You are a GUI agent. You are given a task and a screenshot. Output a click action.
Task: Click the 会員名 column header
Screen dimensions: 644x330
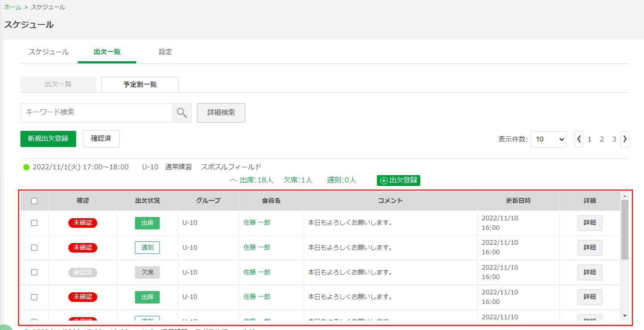coord(271,201)
